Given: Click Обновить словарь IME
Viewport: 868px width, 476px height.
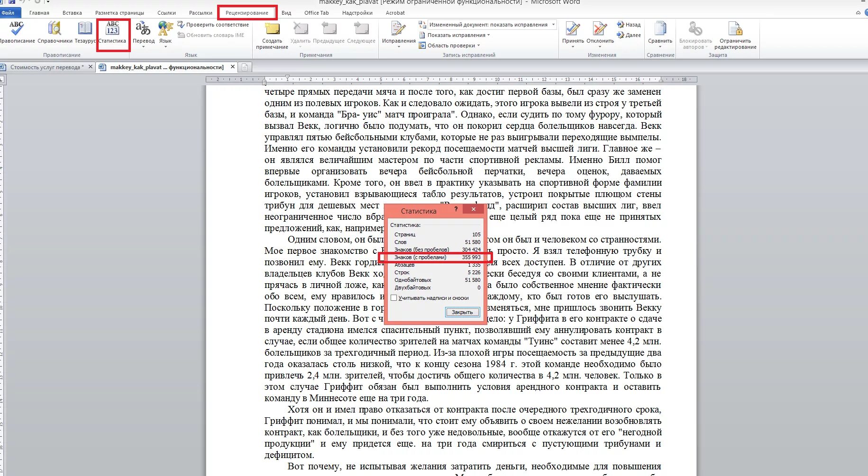Looking at the screenshot, I should pyautogui.click(x=211, y=35).
